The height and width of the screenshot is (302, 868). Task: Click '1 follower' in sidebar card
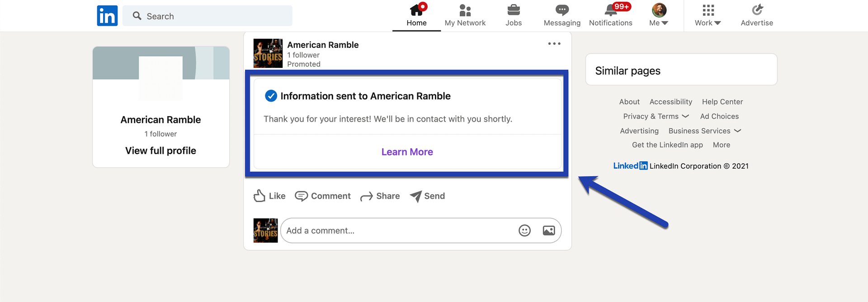click(x=161, y=134)
